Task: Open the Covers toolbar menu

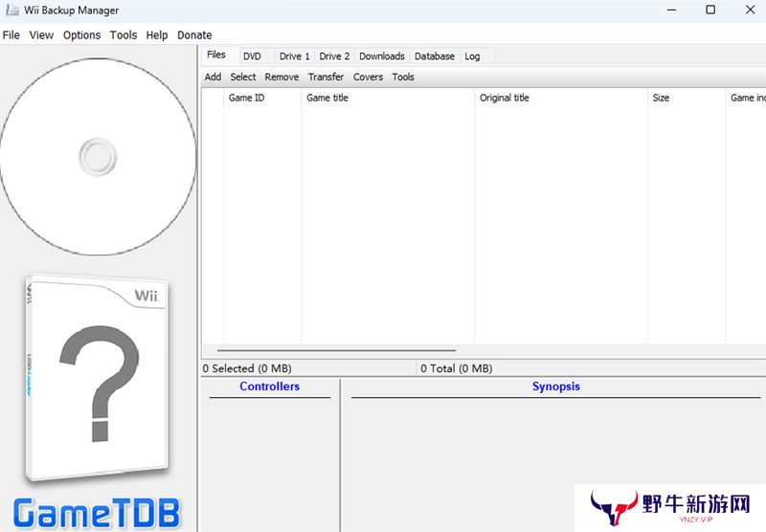Action: [368, 78]
